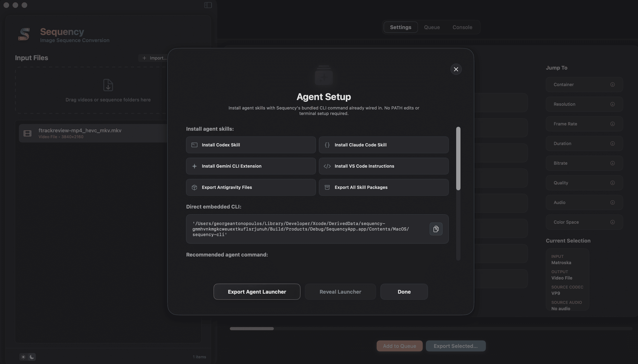The image size is (638, 364).
Task: Click the Agent Setup dialog's vertical scrollbar
Action: point(458,158)
